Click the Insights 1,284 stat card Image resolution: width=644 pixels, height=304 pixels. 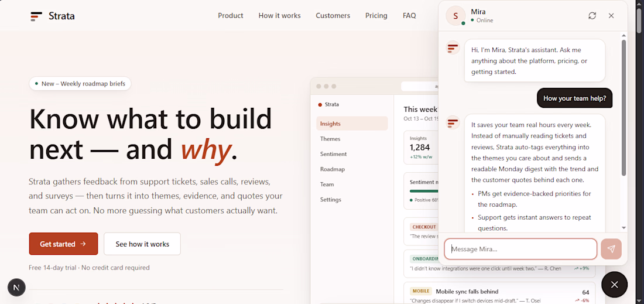click(421, 148)
